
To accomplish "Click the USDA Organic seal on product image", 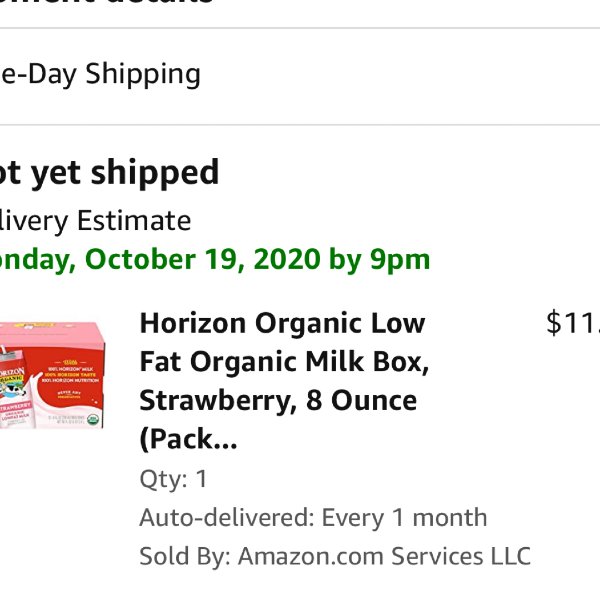I will pos(93,419).
